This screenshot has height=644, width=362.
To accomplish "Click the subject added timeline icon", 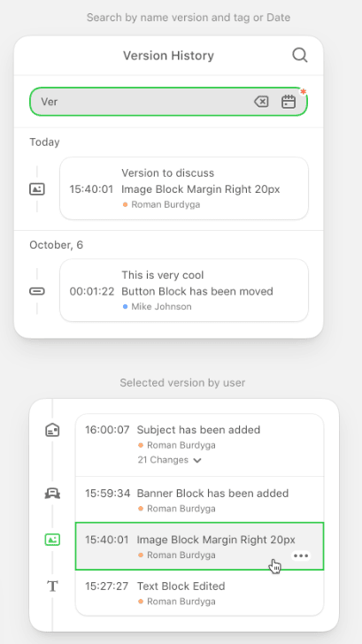I will pos(52,430).
